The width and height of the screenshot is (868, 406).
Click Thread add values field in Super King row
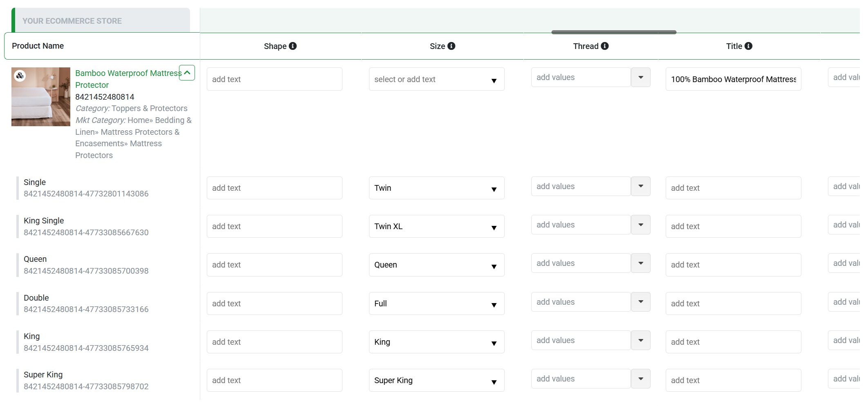[581, 379]
